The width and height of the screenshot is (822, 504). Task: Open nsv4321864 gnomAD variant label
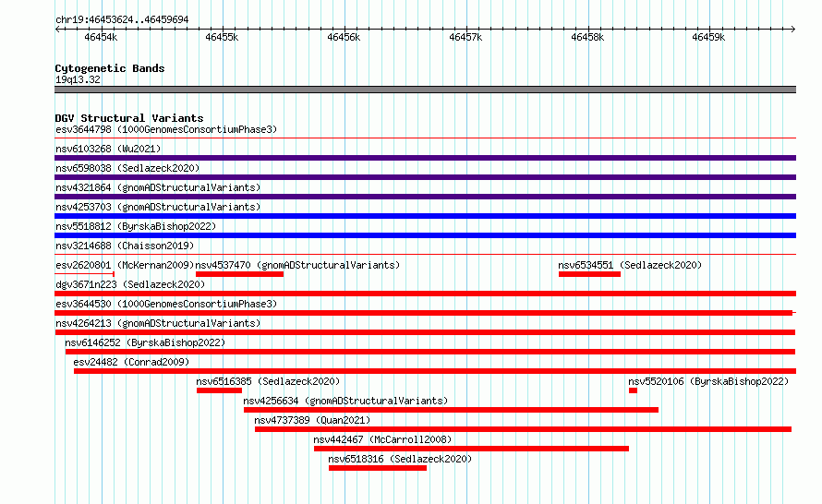(158, 187)
